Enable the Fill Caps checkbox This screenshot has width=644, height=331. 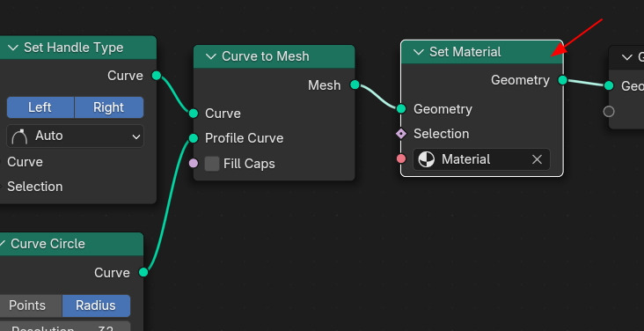pos(212,164)
